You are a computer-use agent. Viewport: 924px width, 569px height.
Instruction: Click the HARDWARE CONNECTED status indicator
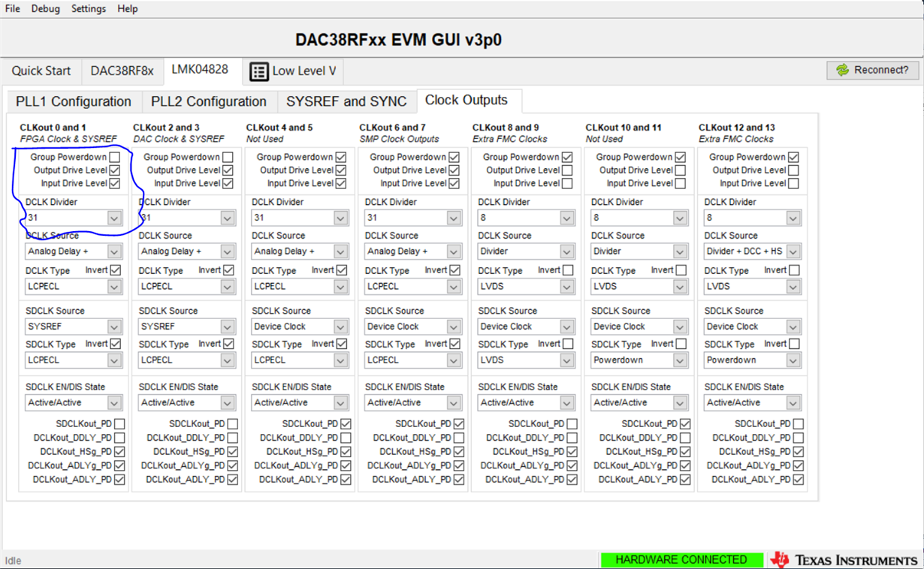[681, 560]
